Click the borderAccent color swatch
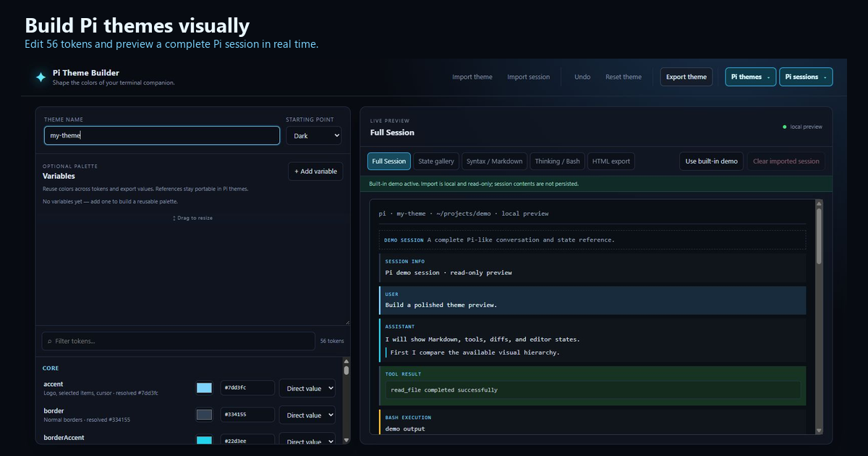Screen dimensions: 868x456 205,440
